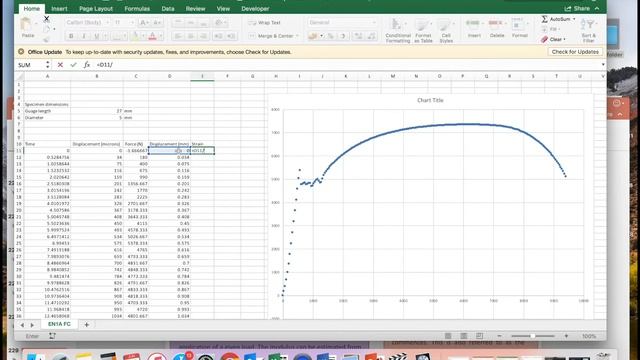Click the Decrease Decimal icon
640x360 pixels.
(x=372, y=36)
